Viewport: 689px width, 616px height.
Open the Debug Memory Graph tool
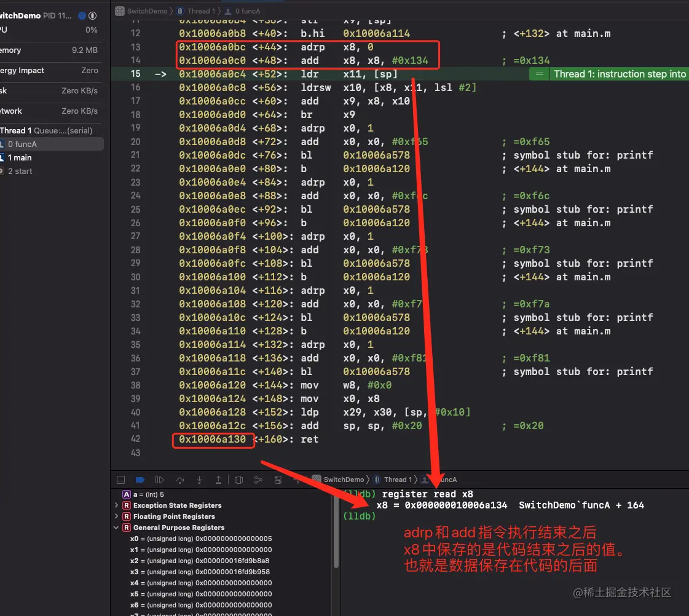coord(258,480)
